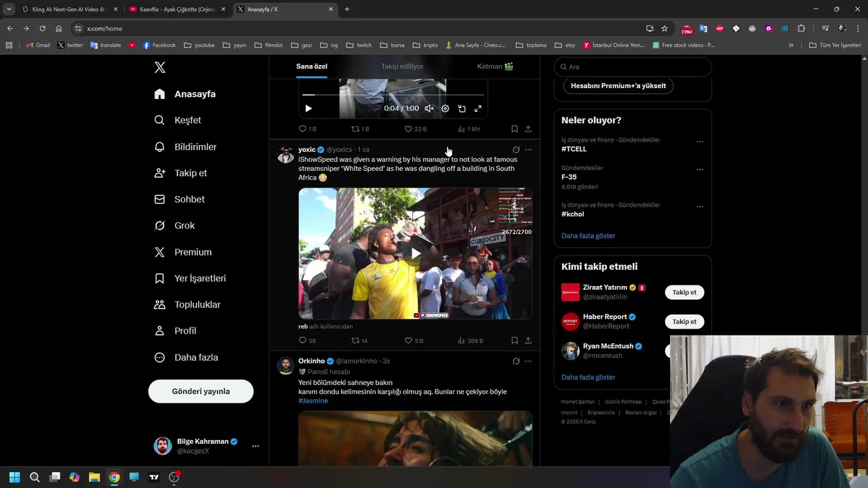Reply to yoxic post with 38 replies
Viewport: 868px width, 488px height.
point(307,340)
